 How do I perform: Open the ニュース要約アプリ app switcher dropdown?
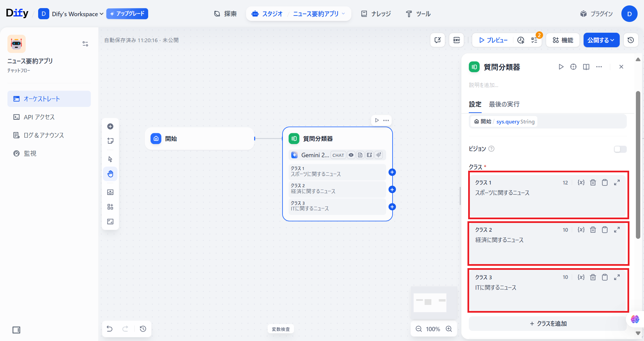point(319,14)
